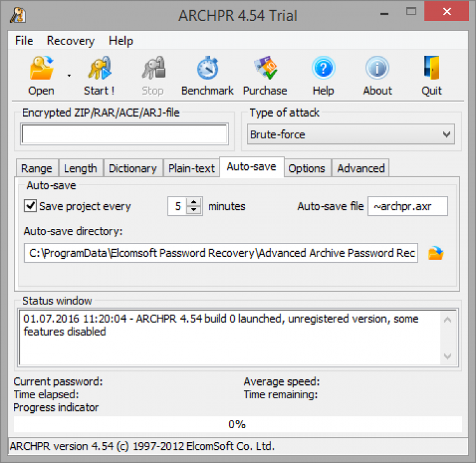Switch to the Options tab
The width and height of the screenshot is (476, 463).
307,168
